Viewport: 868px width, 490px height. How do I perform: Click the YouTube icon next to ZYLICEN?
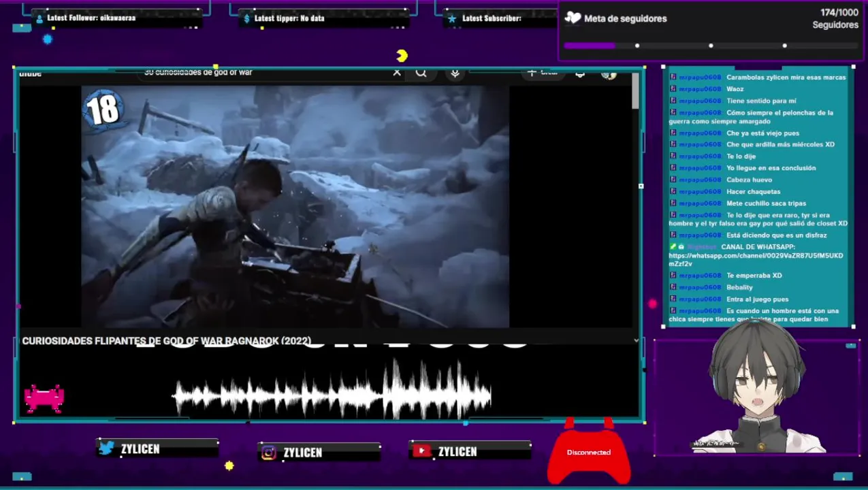(x=421, y=451)
